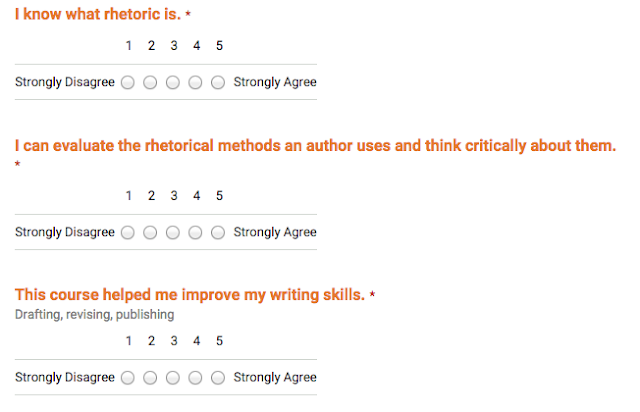Choose rating 5 for evaluating rhetorical methods question
Screen dimensions: 640x412
(218, 232)
